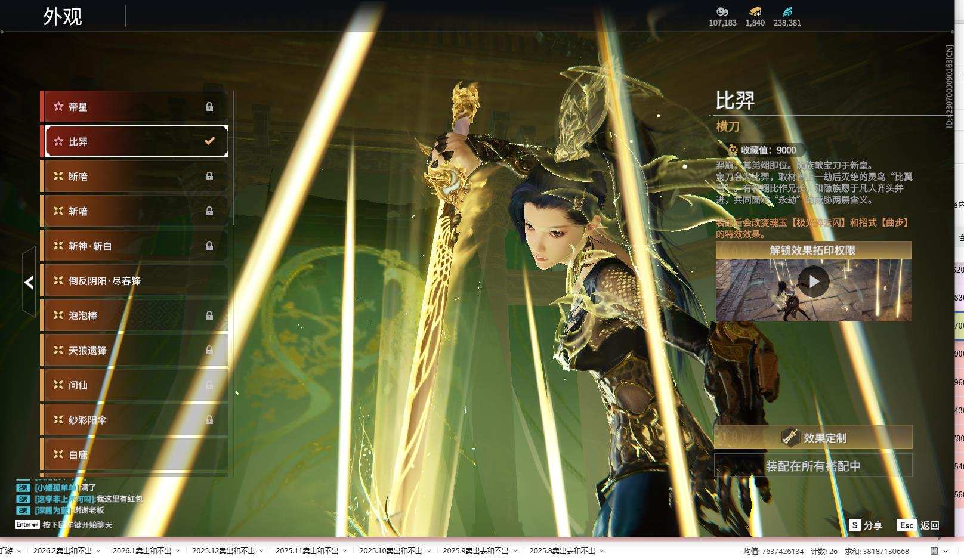Viewport: 964px width, 560px height.
Task: Play the skin effect preview video
Action: pyautogui.click(x=813, y=281)
